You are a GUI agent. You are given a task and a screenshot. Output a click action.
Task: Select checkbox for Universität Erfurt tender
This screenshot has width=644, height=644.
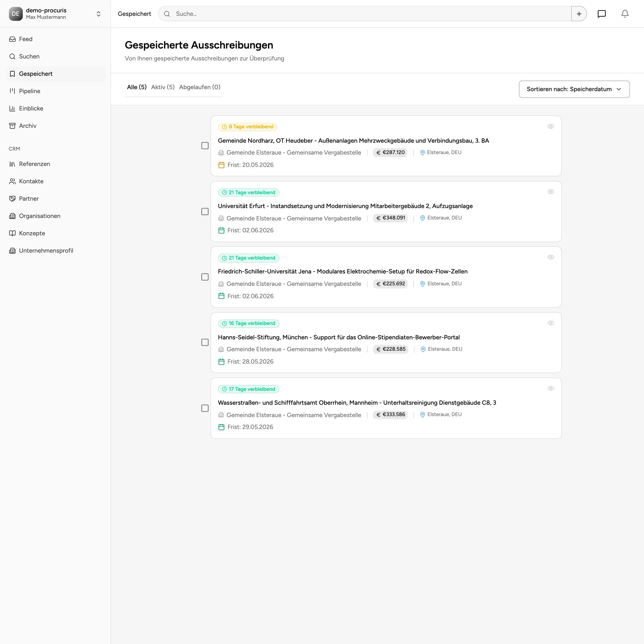[205, 212]
